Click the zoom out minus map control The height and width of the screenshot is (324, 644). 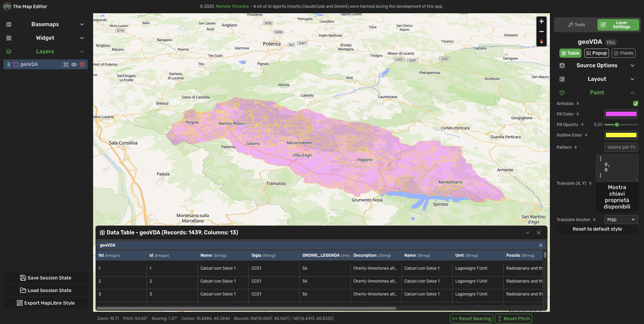[x=541, y=32]
